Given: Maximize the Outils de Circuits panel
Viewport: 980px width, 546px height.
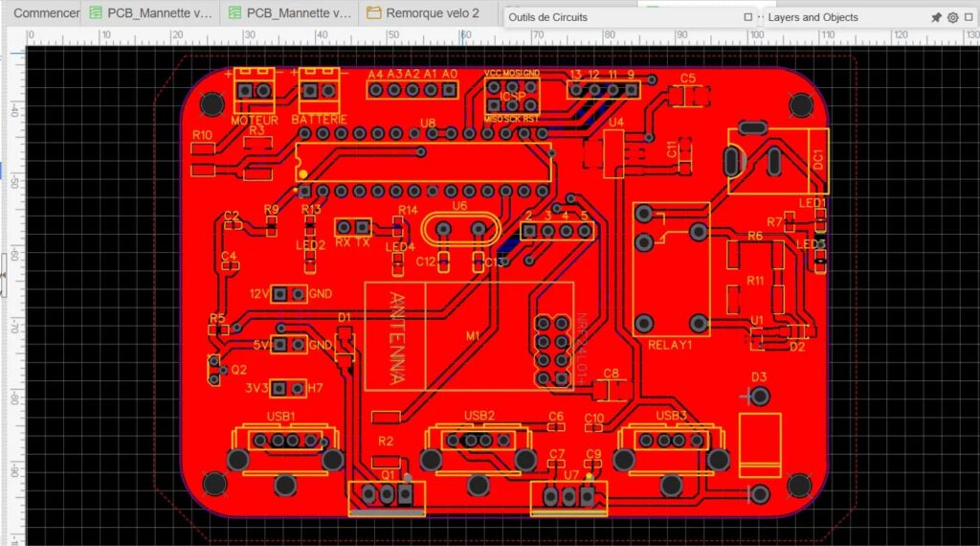Looking at the screenshot, I should [x=748, y=17].
